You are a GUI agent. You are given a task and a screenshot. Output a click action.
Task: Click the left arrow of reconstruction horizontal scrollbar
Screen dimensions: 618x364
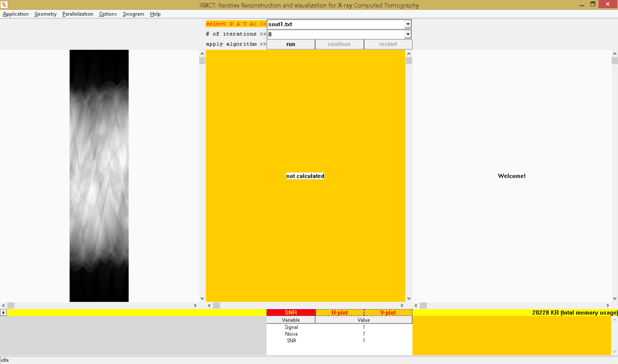pyautogui.click(x=209, y=305)
